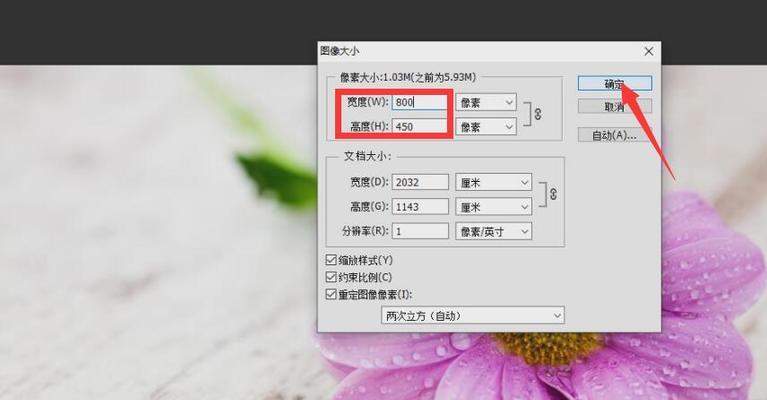Open the 两次立方（自动）resampling dropdown
Image resolution: width=767 pixels, height=400 pixels.
point(473,315)
